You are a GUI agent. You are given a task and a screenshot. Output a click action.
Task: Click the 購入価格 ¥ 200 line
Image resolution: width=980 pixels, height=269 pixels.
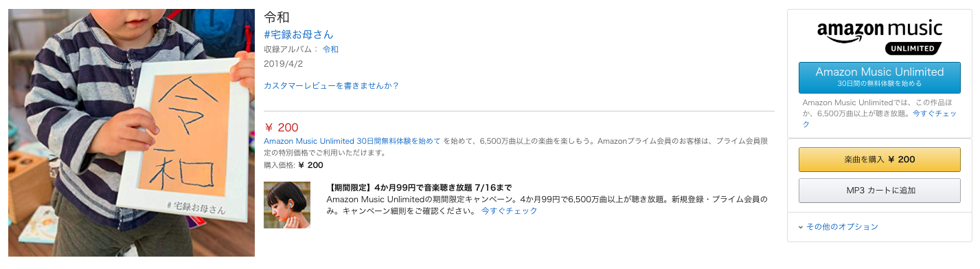(x=293, y=165)
